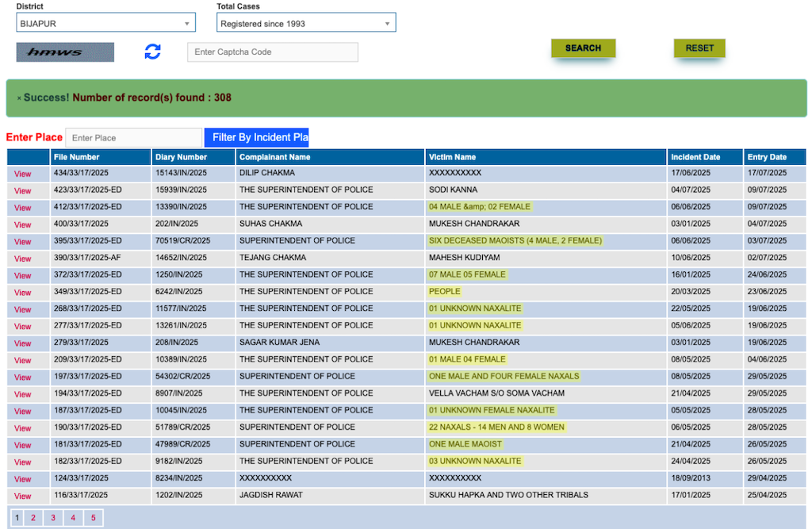Viewport: 812px width, 529px height.
Task: Click the refresh captcha icon
Action: (152, 52)
